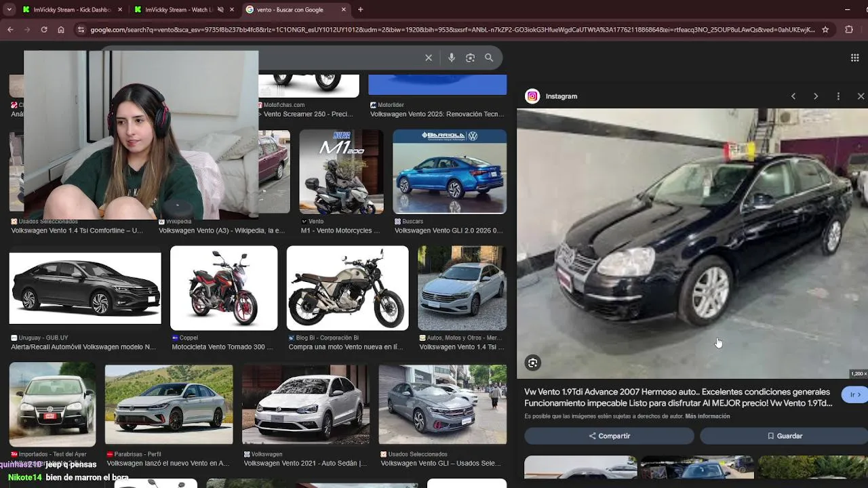The image size is (868, 488).
Task: Submit search with magnifying glass icon
Action: click(x=489, y=58)
